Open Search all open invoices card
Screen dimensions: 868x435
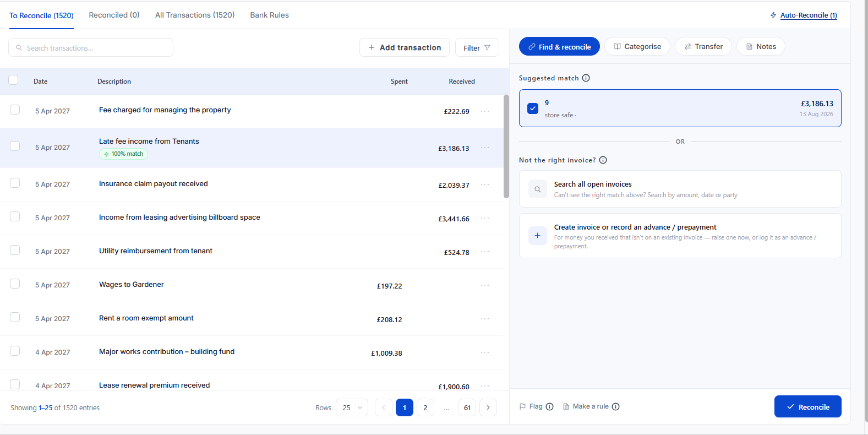(680, 189)
